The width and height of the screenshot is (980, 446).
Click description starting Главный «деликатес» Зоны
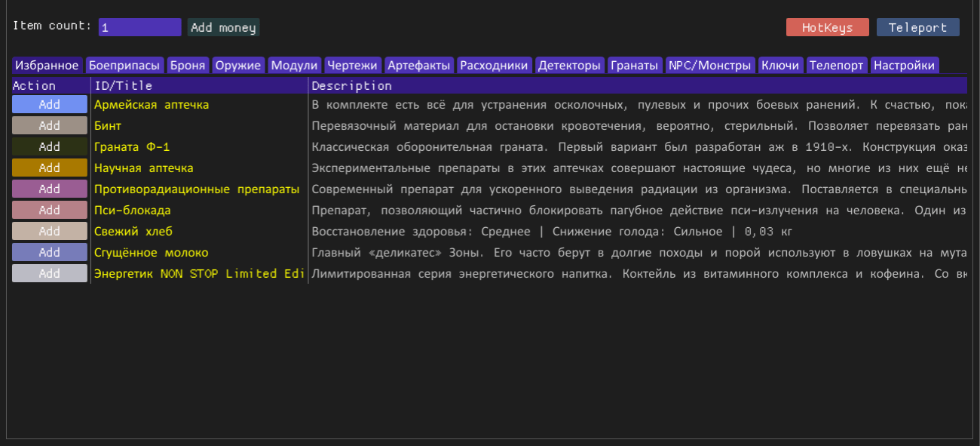click(639, 252)
